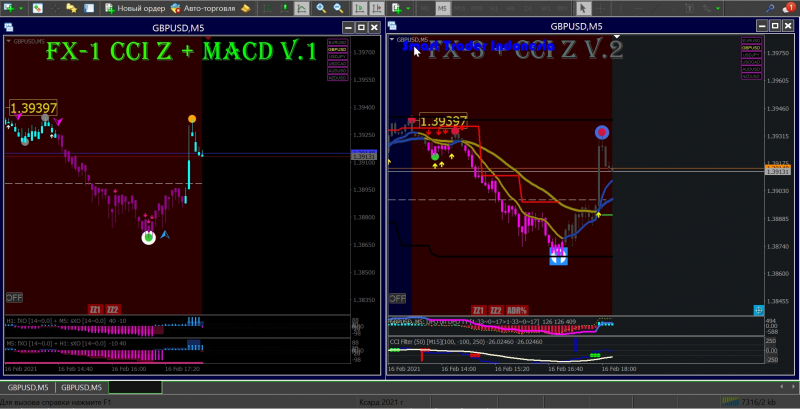Expand the new chart dropdown arrow
This screenshot has width=800, height=409.
pos(21,9)
